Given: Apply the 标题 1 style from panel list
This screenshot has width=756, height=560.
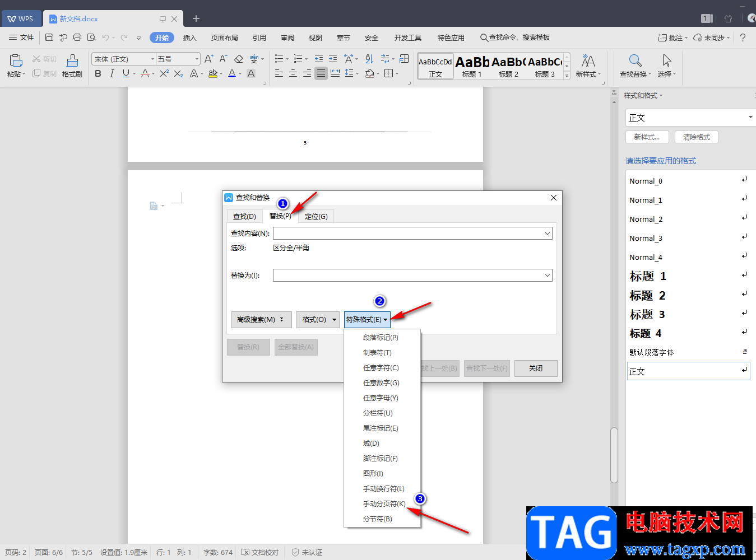Looking at the screenshot, I should [688, 277].
